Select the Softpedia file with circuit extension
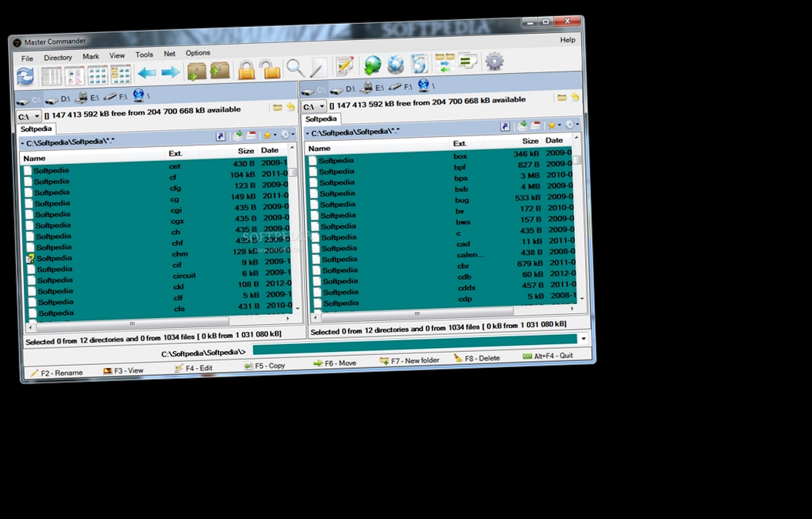The height and width of the screenshot is (519, 812). (x=159, y=278)
